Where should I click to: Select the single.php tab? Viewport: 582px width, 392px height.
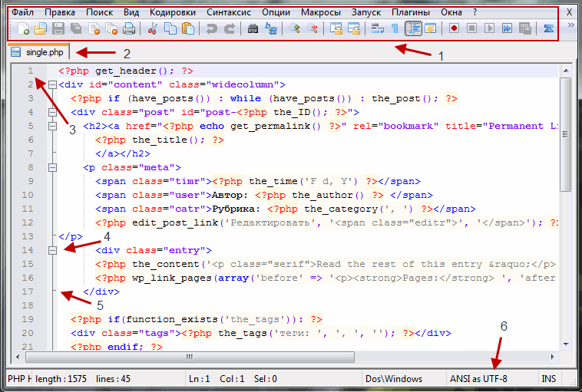pos(38,52)
